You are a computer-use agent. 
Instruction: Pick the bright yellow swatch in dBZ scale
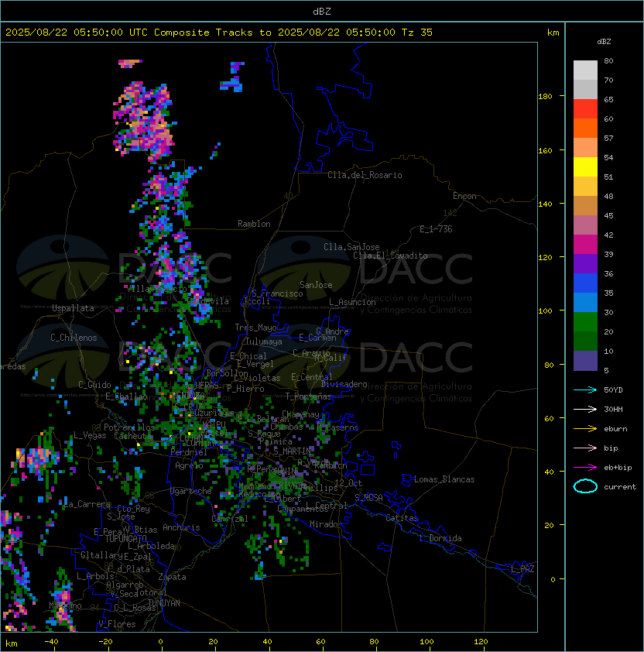[x=585, y=167]
